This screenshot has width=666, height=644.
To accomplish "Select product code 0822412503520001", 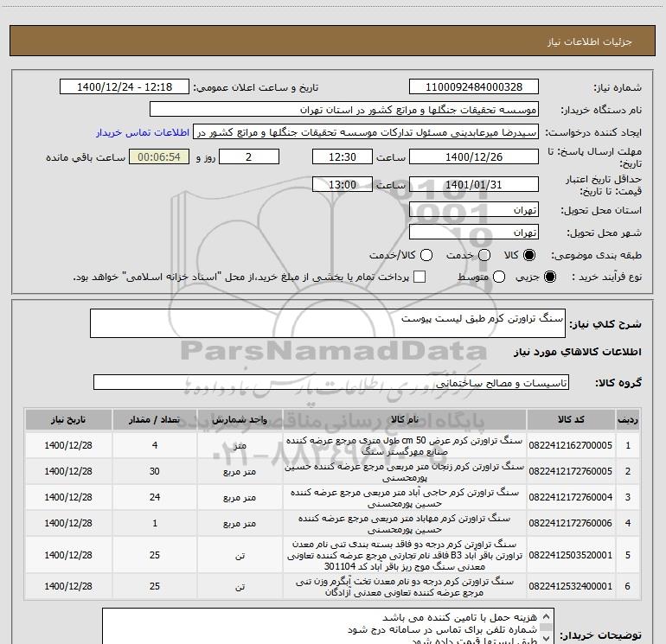I will coord(571,555).
